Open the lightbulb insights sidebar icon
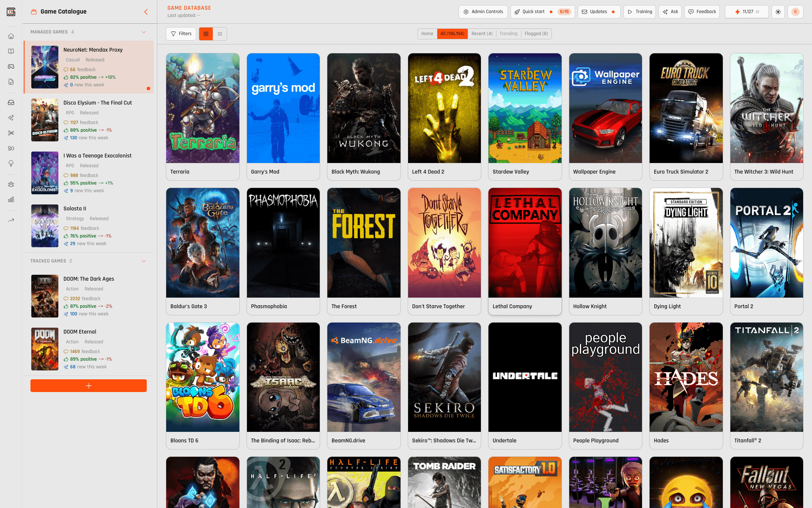Image resolution: width=812 pixels, height=508 pixels. [11, 163]
